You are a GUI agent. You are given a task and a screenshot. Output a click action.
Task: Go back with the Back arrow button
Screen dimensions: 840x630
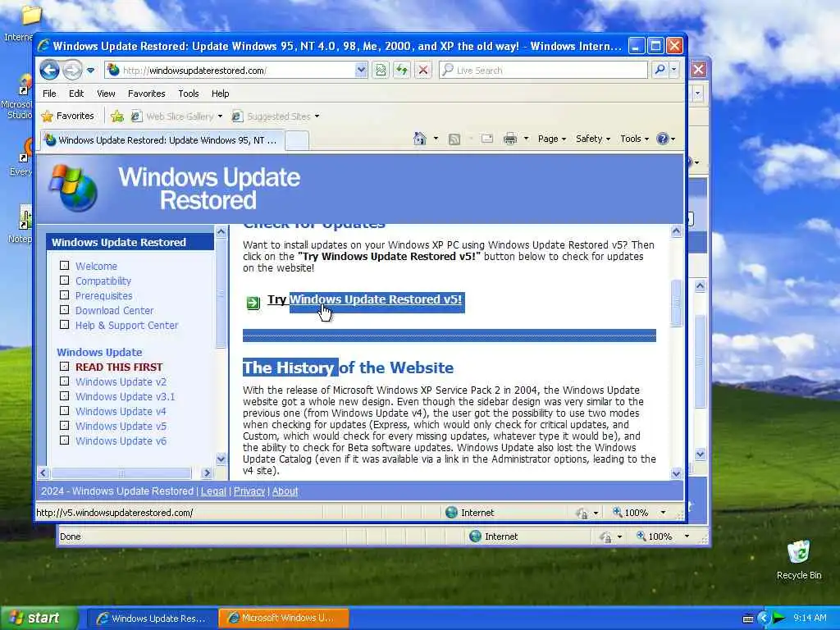pos(49,71)
